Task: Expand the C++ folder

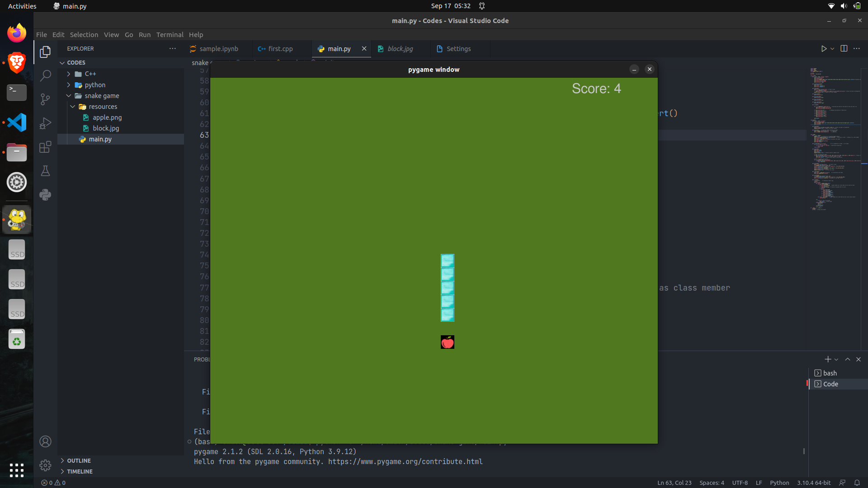Action: tap(69, 74)
